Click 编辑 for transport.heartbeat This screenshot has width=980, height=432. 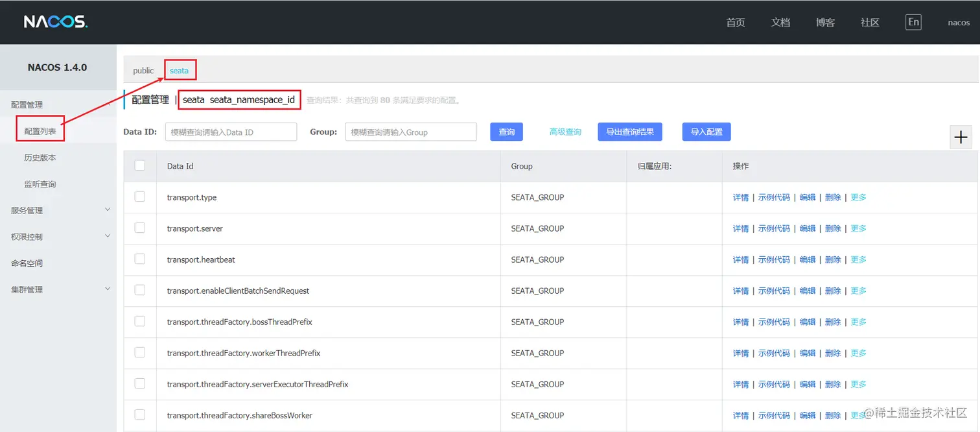pos(808,259)
